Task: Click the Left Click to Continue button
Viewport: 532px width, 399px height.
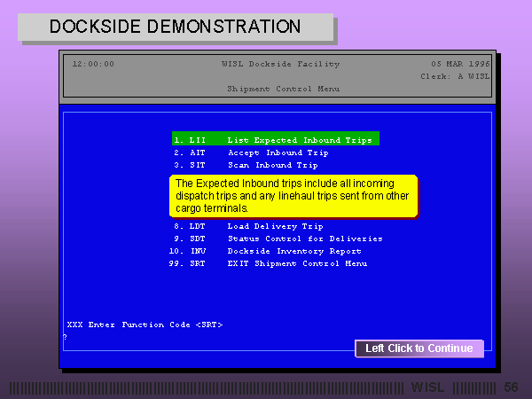Action: point(419,348)
